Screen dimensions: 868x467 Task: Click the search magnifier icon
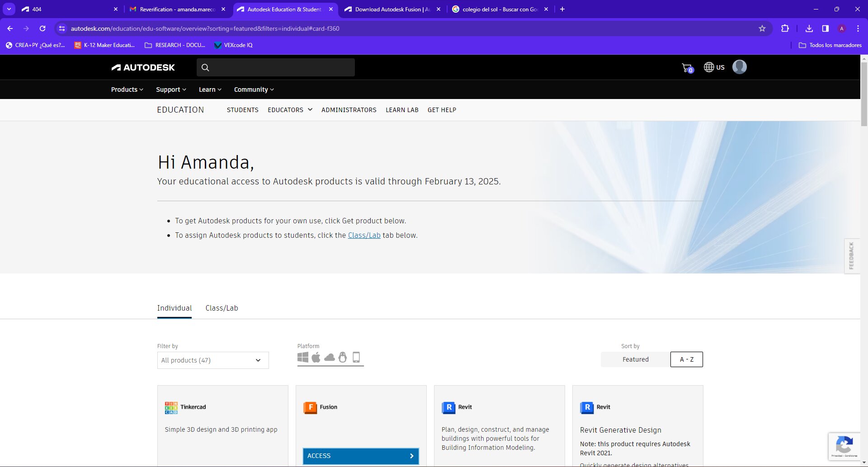point(205,67)
